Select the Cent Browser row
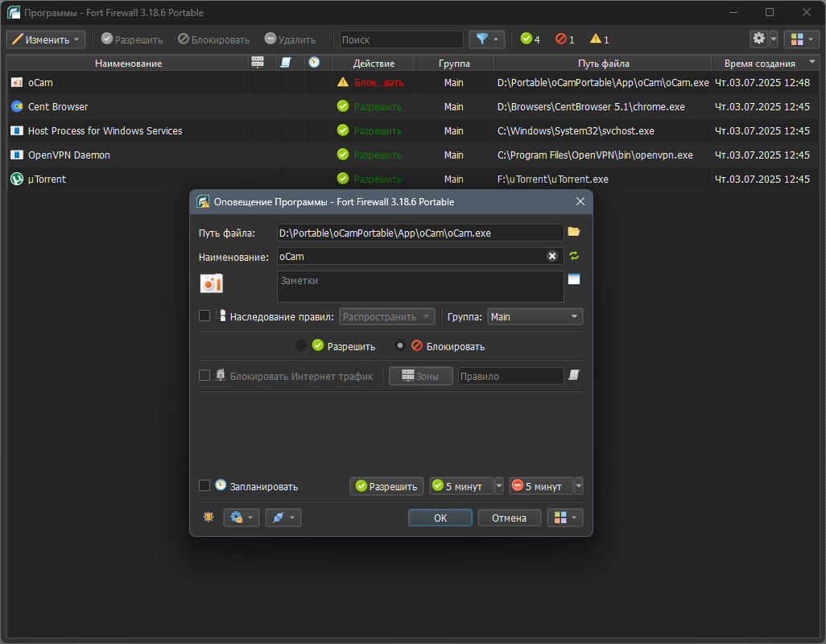Viewport: 826px width, 644px height. [x=412, y=106]
